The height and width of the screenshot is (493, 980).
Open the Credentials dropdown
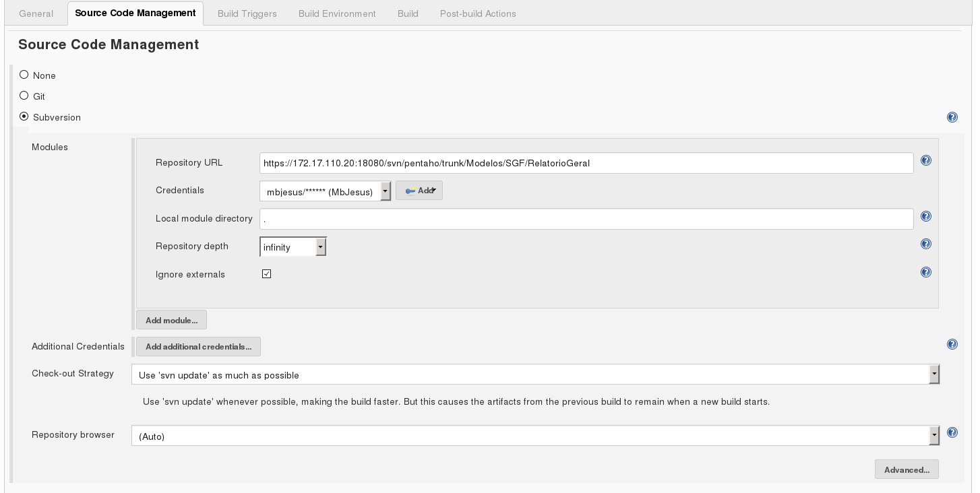[325, 191]
